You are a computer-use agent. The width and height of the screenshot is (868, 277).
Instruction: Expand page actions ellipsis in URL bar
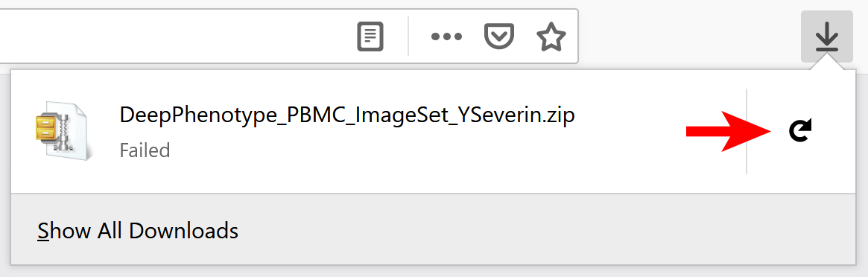click(446, 37)
